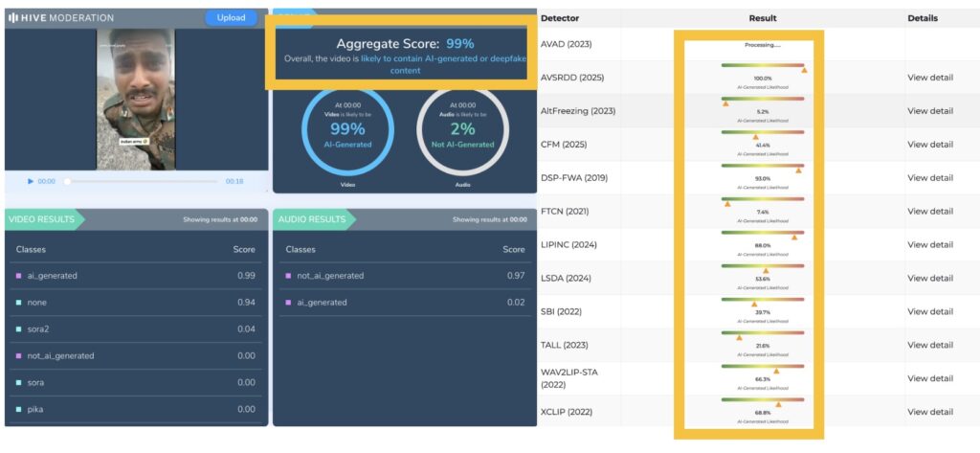980x453 pixels.
Task: Click the Hive Moderation logo icon
Action: click(16, 17)
